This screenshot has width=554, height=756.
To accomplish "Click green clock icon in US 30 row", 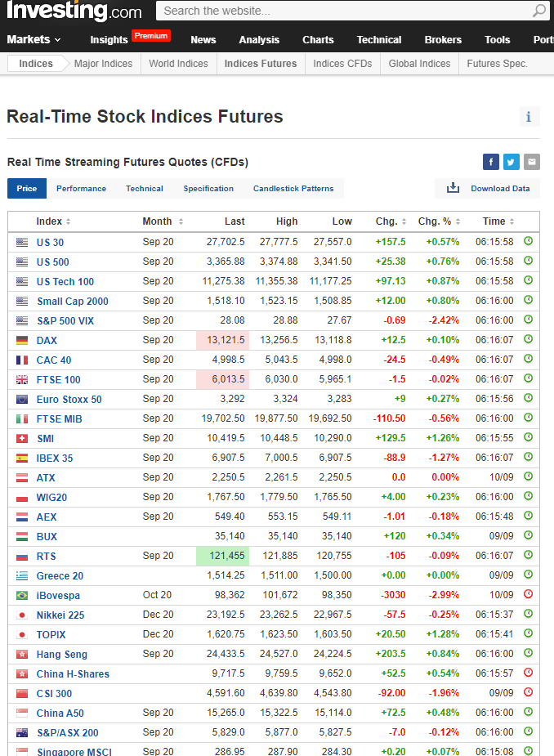I will coord(528,241).
